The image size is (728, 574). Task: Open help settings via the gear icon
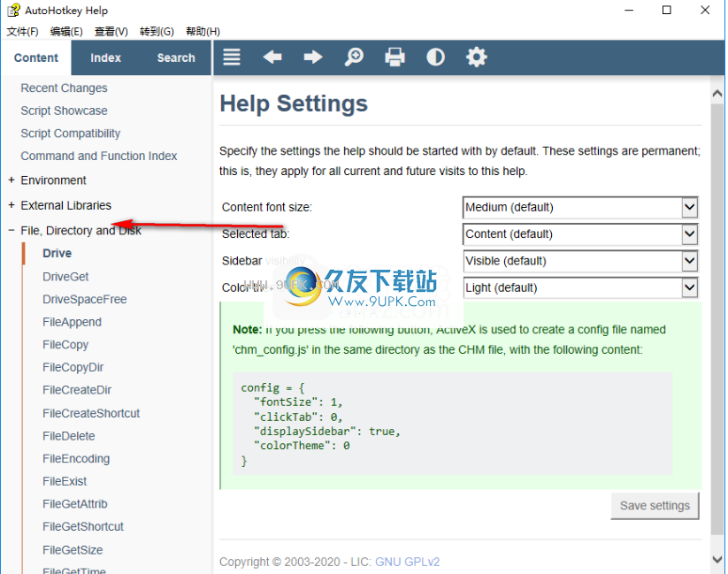477,57
